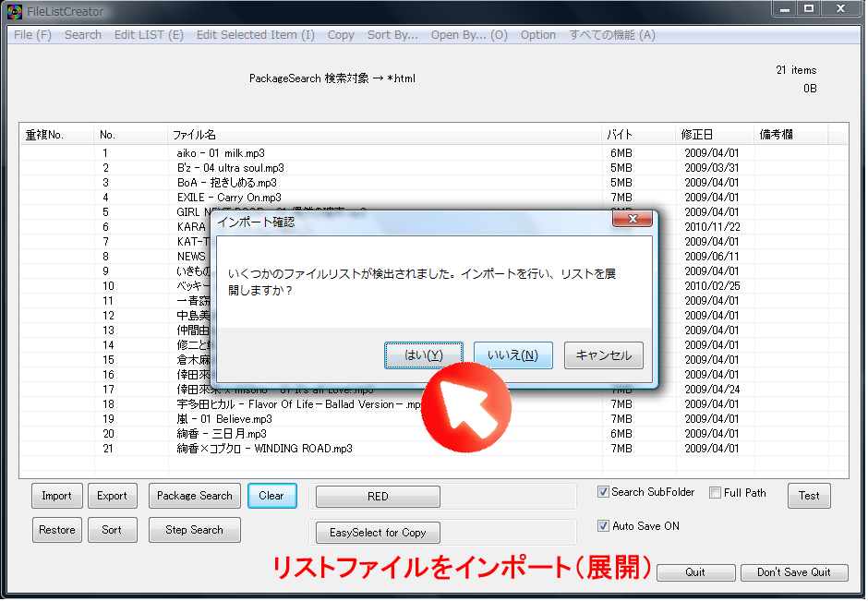Image resolution: width=868 pixels, height=601 pixels.
Task: Confirm import by clicking はい(Y)
Action: [x=424, y=355]
